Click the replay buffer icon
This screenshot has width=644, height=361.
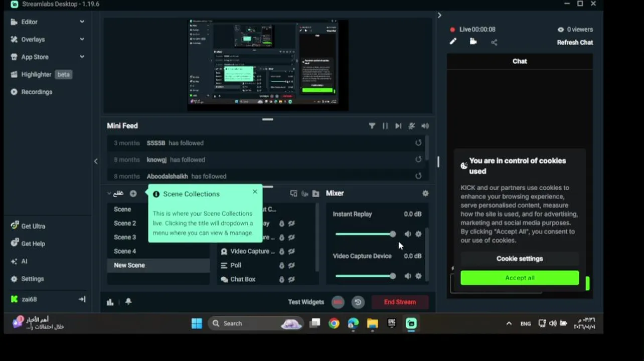point(358,302)
